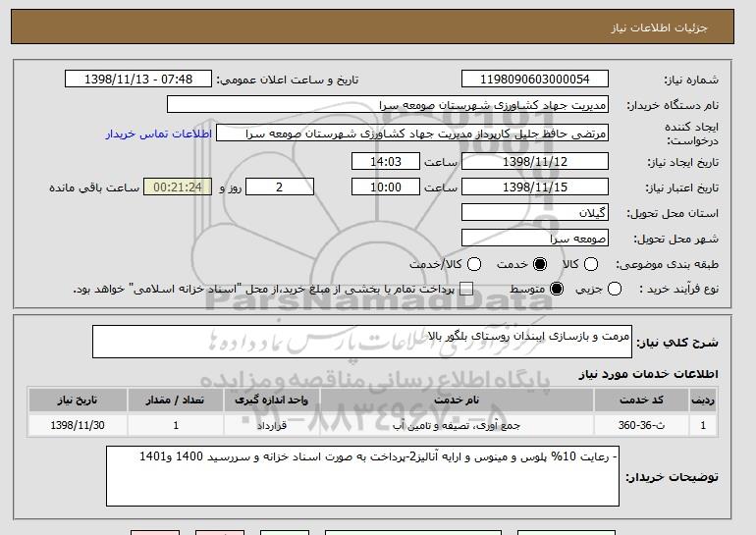This screenshot has height=535, width=756.
Task: Click the quantity cell in row ث-36-360
Action: point(176,425)
